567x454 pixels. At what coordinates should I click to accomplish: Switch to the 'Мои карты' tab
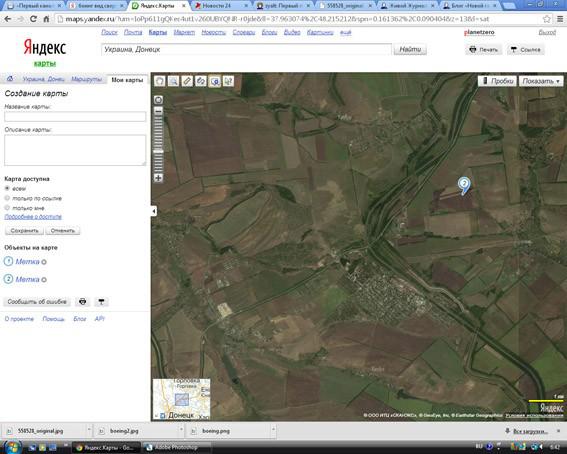click(127, 80)
